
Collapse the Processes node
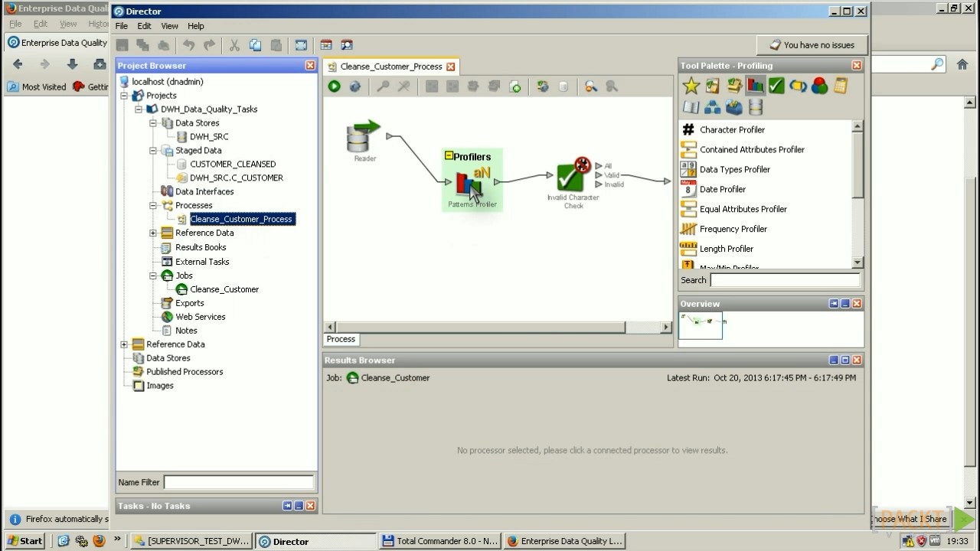pos(153,206)
